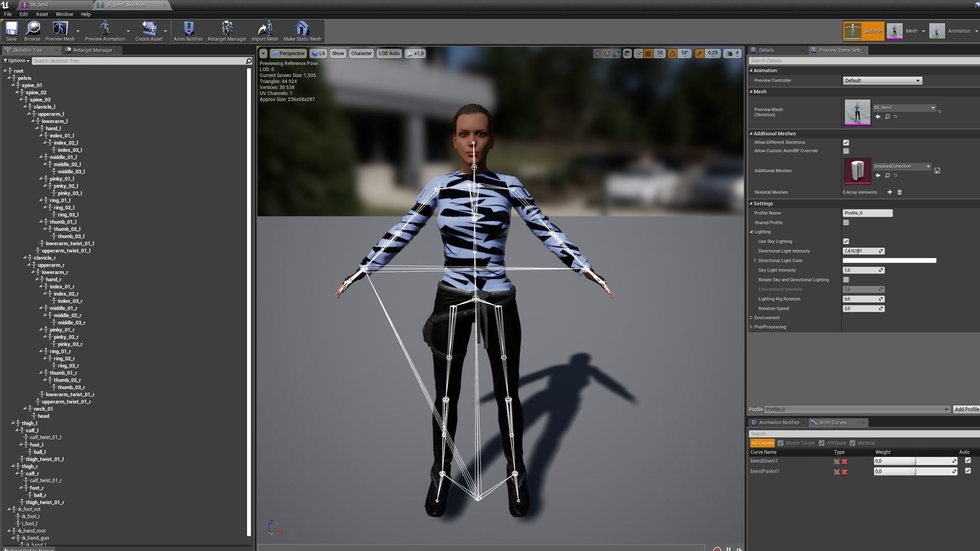Disable the Allow Different Skeletons checkbox
980x551 pixels.
[x=846, y=143]
